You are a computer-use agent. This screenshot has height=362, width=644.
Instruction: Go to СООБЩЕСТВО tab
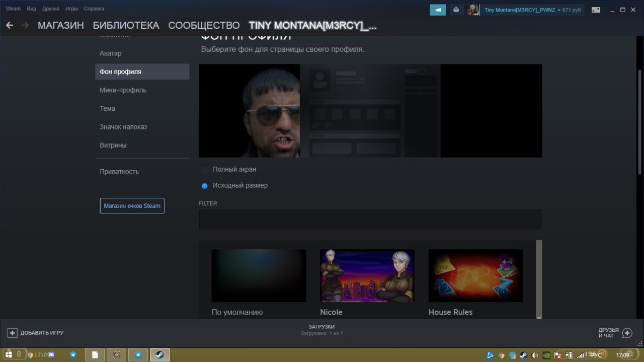click(x=204, y=25)
